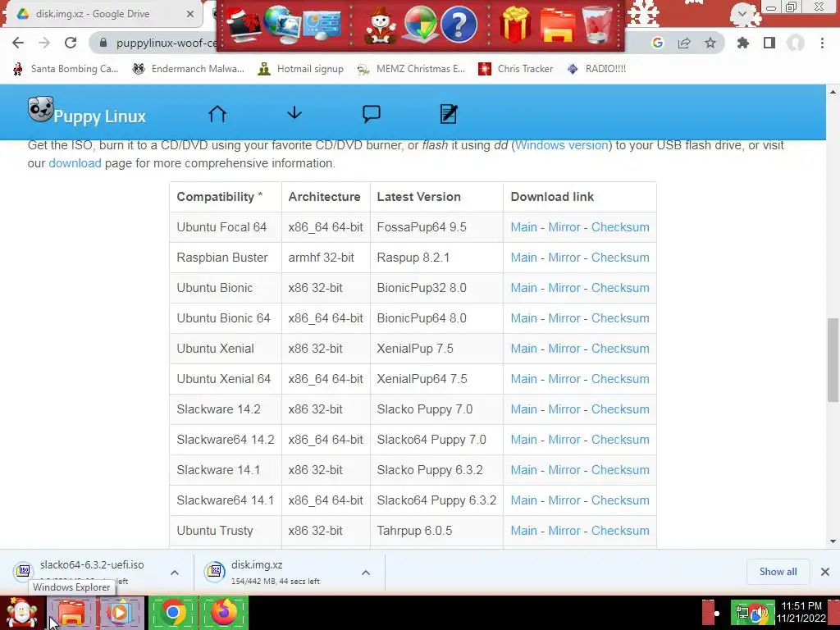
Task: Follow the Windows version link
Action: coord(561,145)
